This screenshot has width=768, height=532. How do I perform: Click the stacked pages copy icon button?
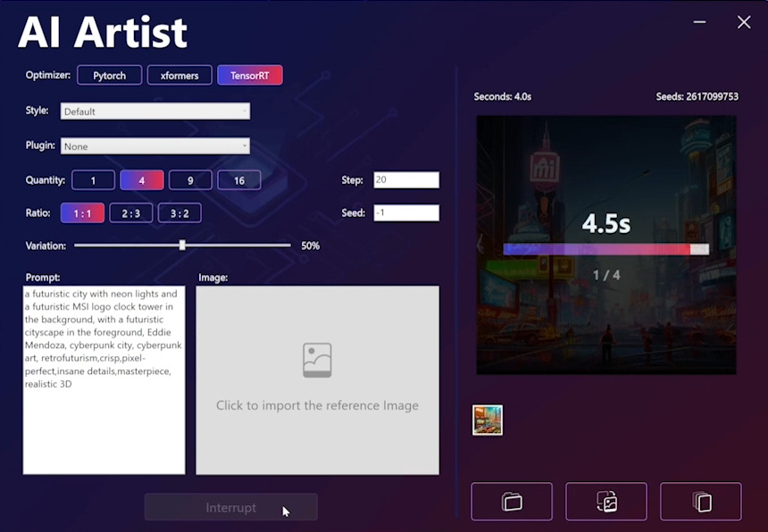pos(701,502)
